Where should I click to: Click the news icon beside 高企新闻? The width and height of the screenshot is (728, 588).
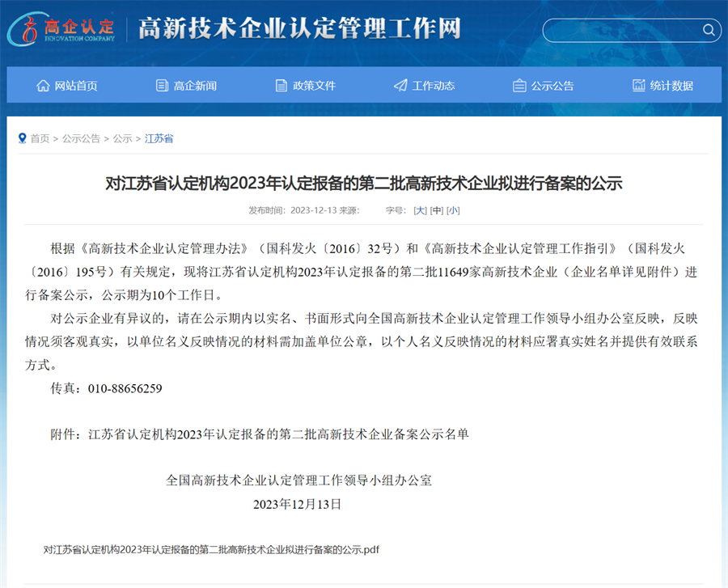162,86
